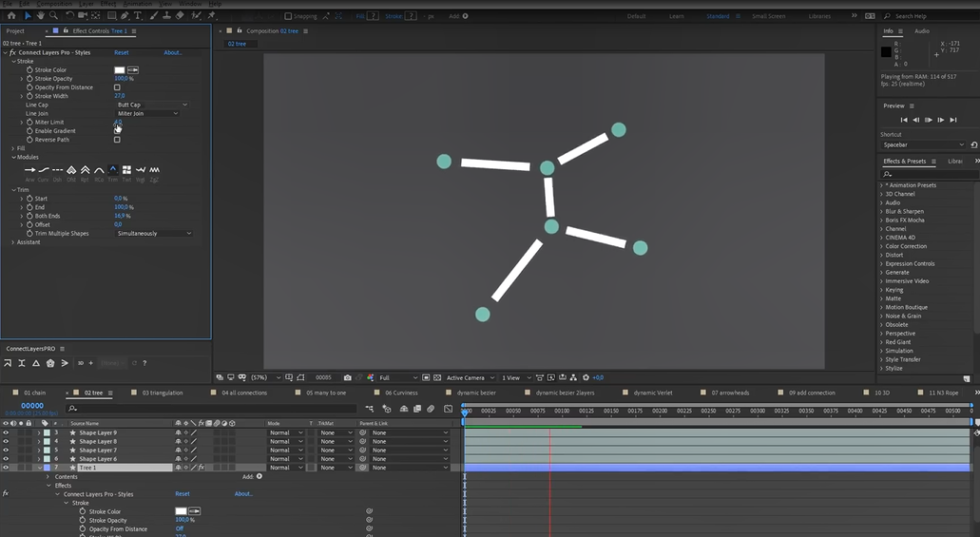Take a snapshot with the camera icon

click(348, 377)
